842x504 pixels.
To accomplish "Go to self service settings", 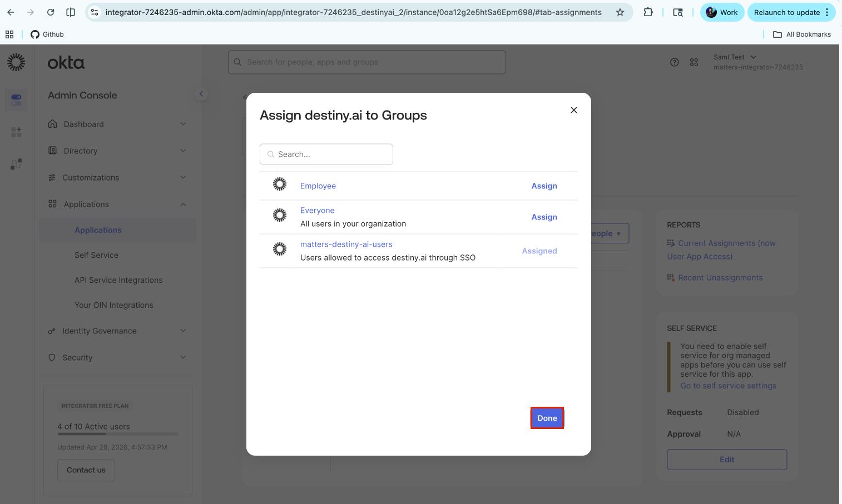I will pyautogui.click(x=729, y=386).
